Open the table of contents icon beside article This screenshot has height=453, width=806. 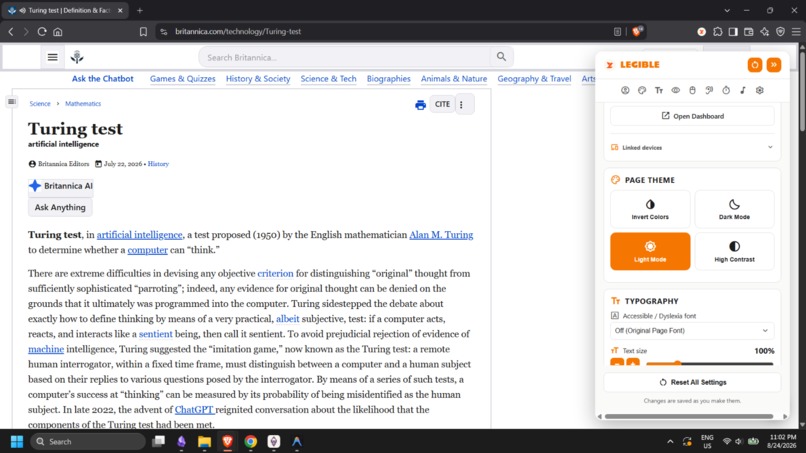pos(11,102)
